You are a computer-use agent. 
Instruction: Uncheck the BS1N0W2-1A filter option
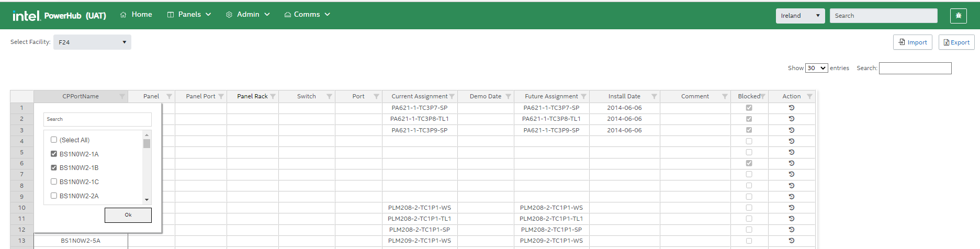(x=54, y=154)
